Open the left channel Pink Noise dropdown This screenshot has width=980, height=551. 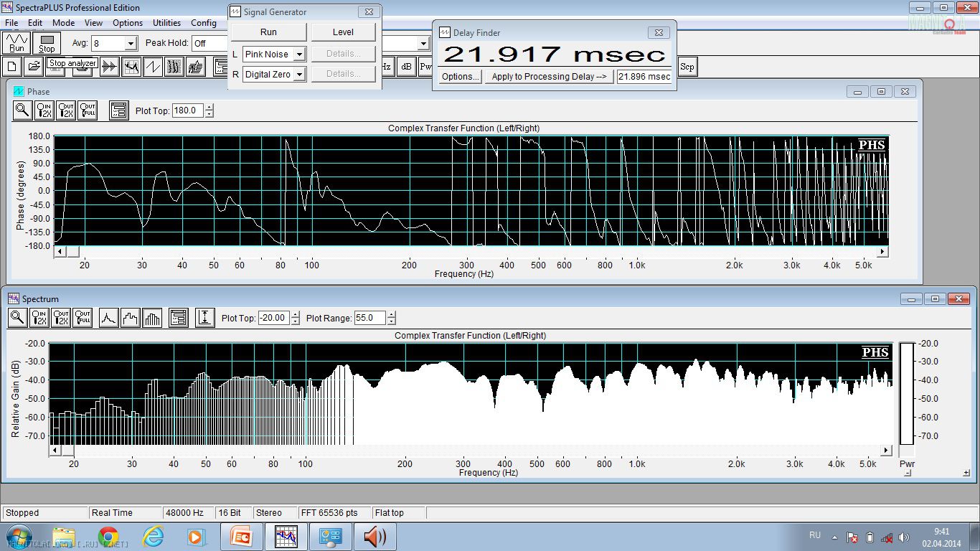point(299,55)
